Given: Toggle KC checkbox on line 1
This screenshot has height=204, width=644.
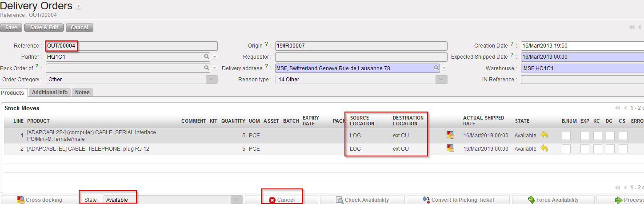Looking at the screenshot, I should (x=598, y=136).
